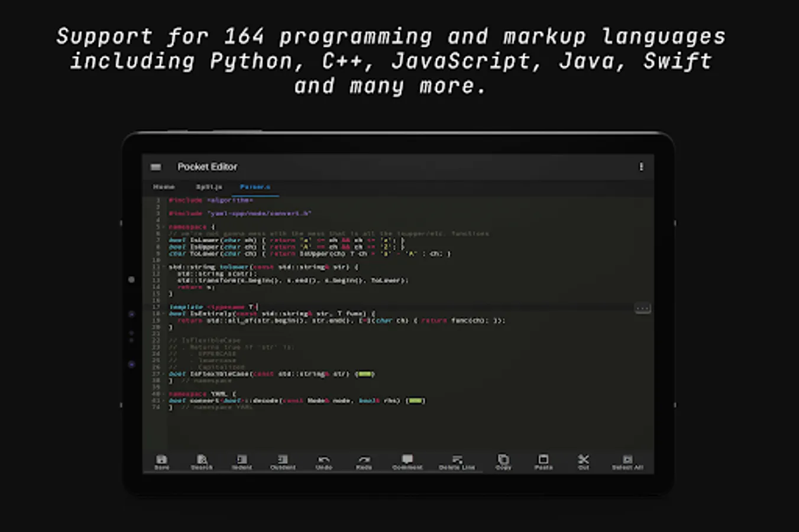Image resolution: width=799 pixels, height=532 pixels.
Task: Collapse the namespace fold arrow at line 5
Action: tap(164, 227)
